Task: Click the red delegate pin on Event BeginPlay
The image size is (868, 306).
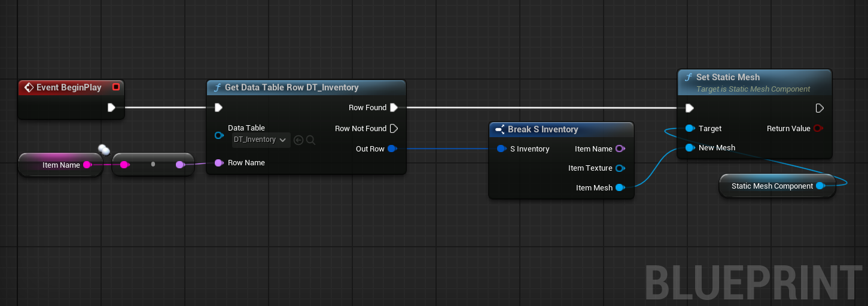Action: coord(116,87)
